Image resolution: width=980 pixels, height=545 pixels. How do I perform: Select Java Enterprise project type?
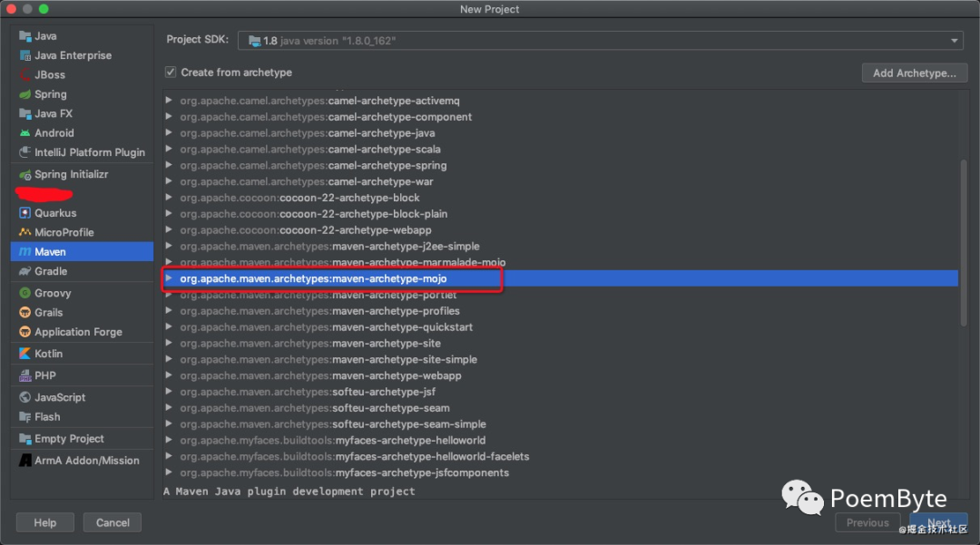82,55
